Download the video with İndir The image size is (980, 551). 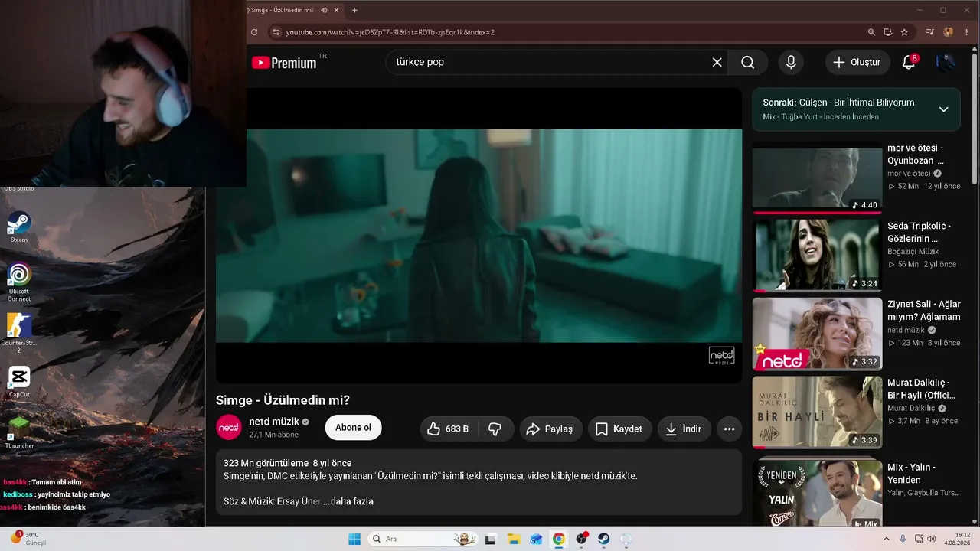click(x=684, y=429)
